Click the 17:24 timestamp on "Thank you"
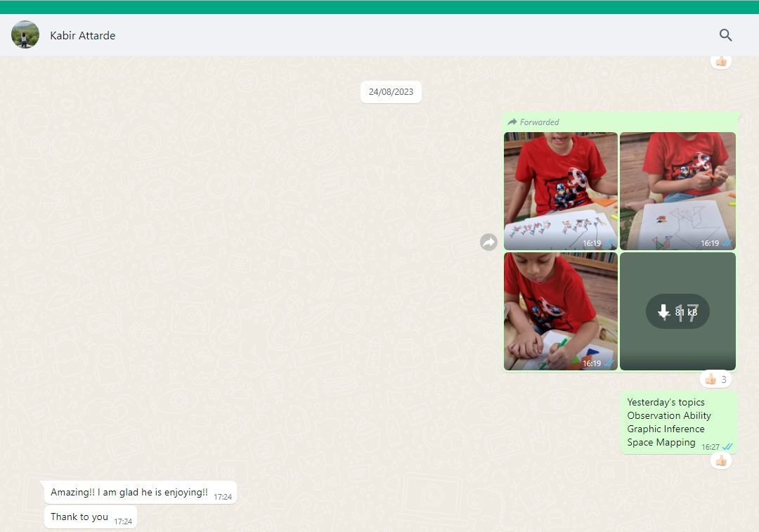 (123, 521)
